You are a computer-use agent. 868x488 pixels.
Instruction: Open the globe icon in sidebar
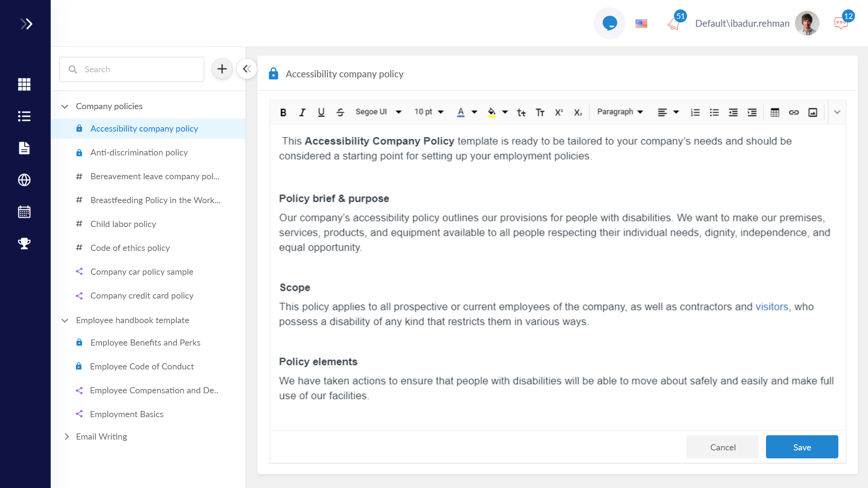[x=24, y=180]
